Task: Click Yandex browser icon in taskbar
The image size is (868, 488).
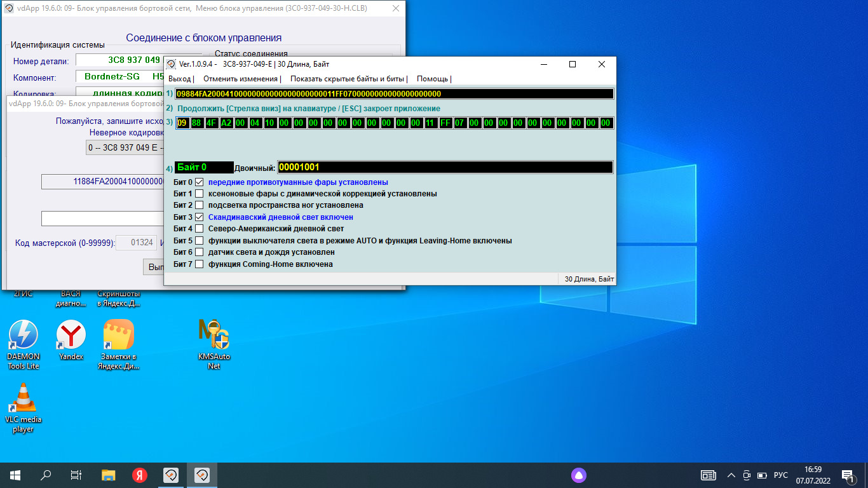Action: coord(140,475)
